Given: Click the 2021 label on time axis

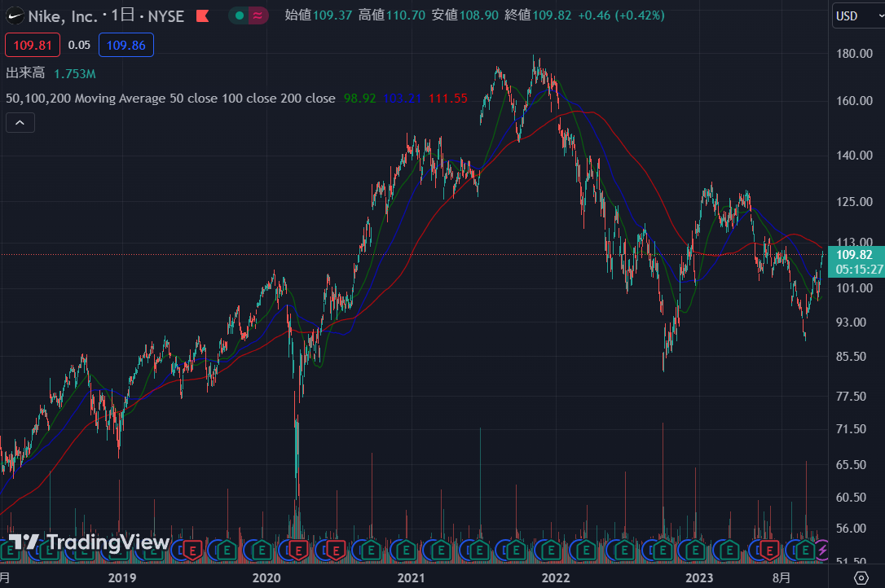Looking at the screenshot, I should (411, 578).
